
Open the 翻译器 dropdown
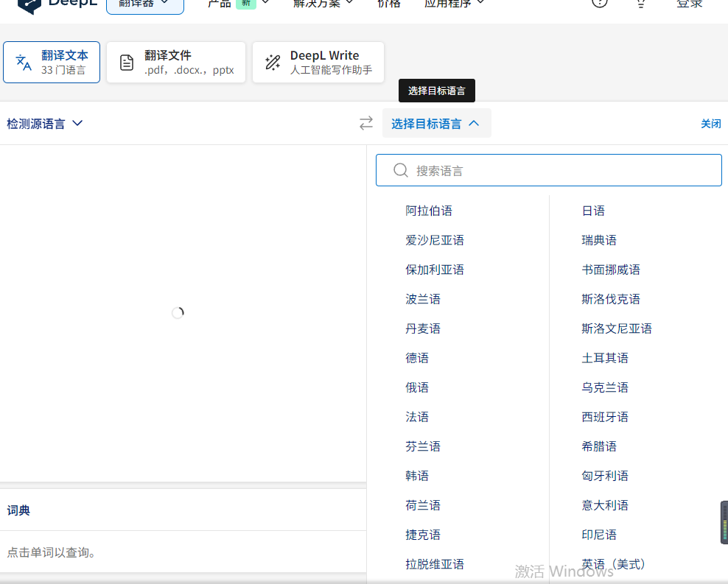[145, 4]
